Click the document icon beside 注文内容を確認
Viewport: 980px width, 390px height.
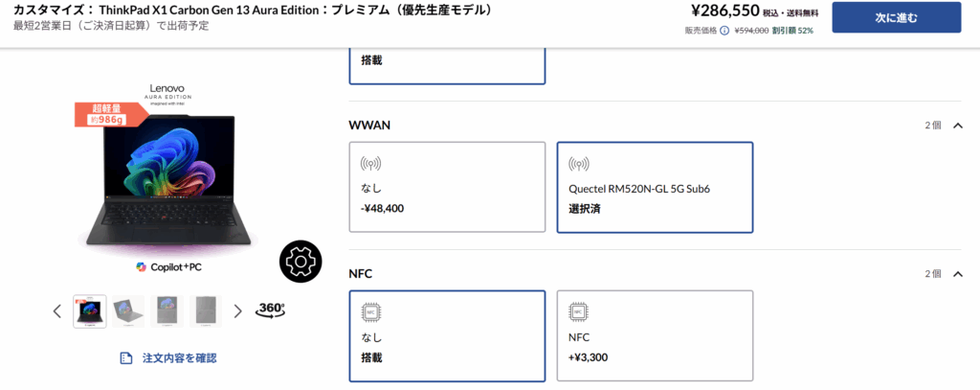(x=125, y=358)
